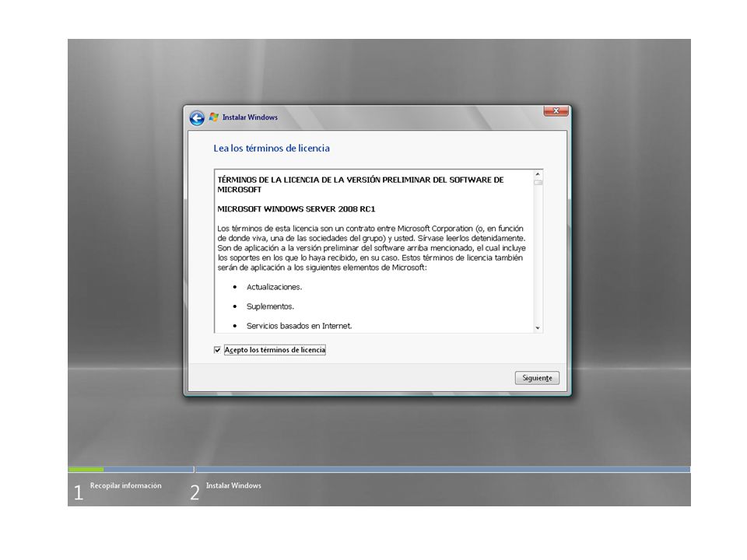Image resolution: width=747 pixels, height=560 pixels.
Task: Click the MICROSOFT WINDOWS SERVER 2008 RC1 line
Action: [x=296, y=209]
